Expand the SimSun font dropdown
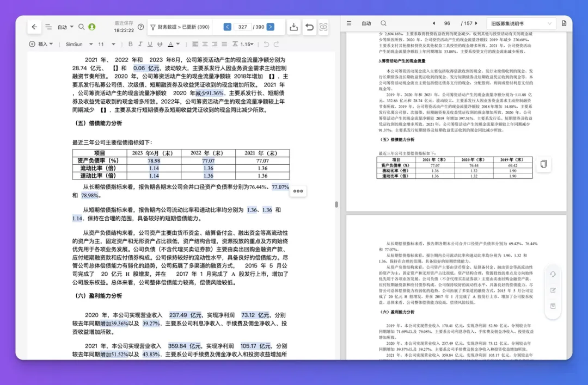 (x=79, y=44)
